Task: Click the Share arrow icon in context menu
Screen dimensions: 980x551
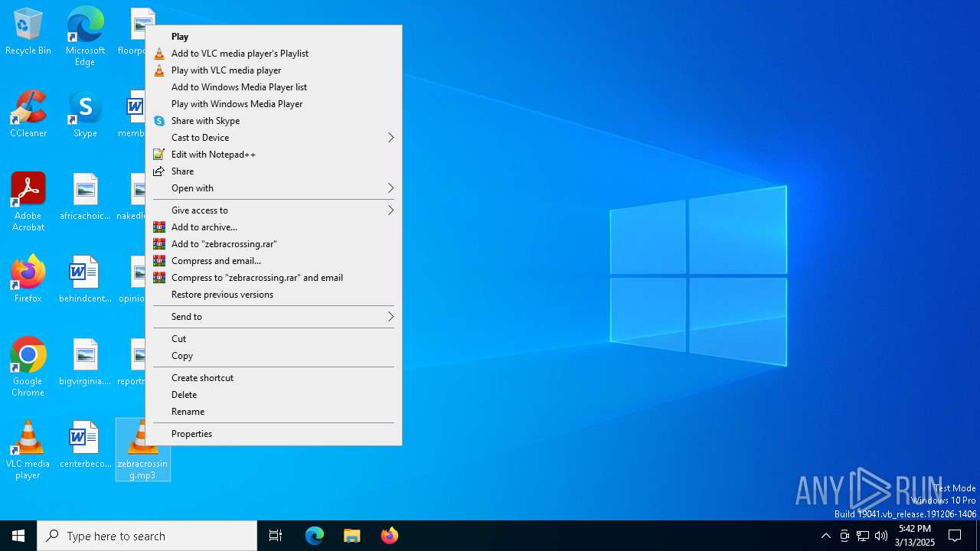Action: coord(159,171)
